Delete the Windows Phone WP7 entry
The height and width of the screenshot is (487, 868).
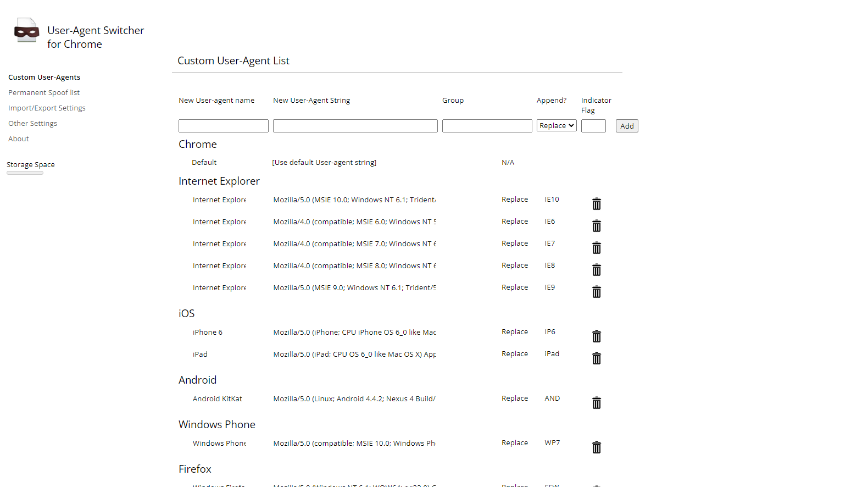pos(597,447)
